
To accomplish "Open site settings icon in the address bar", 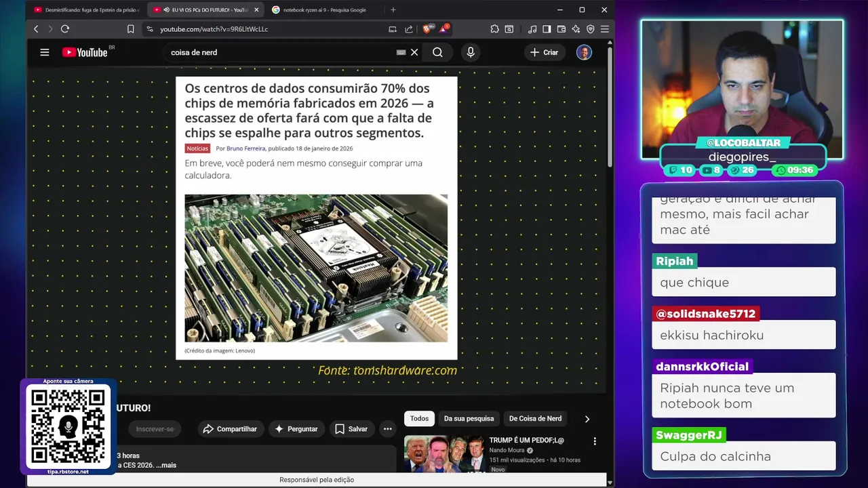I will [x=150, y=29].
